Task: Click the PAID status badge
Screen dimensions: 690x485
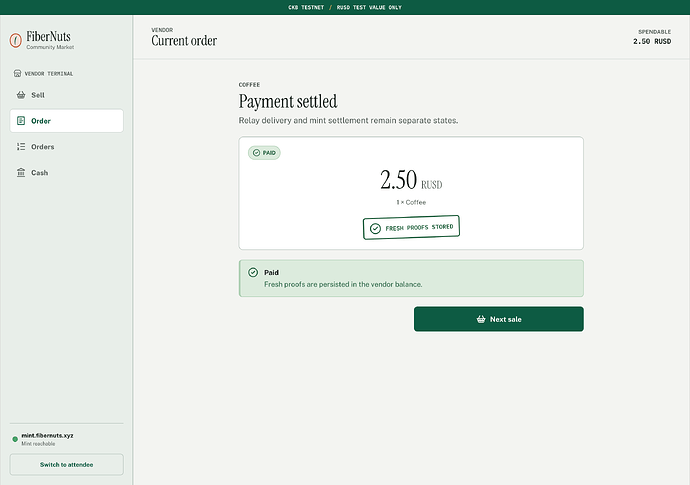Action: (x=264, y=153)
